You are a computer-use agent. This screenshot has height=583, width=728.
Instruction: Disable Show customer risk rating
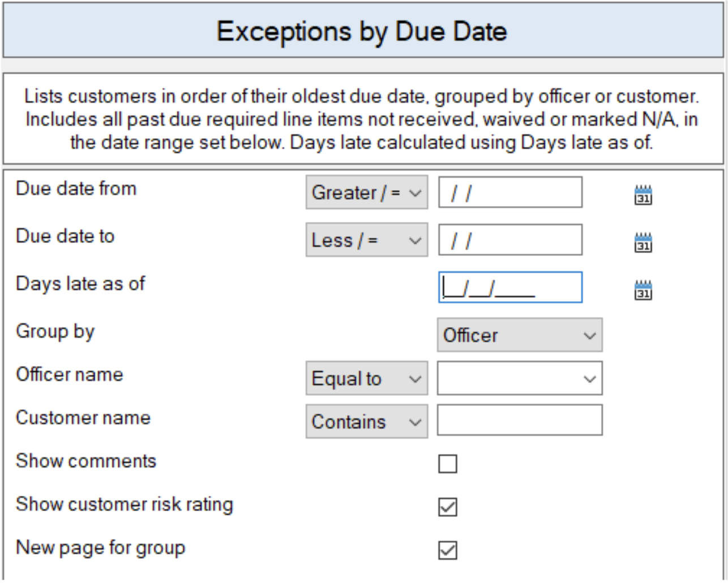click(448, 508)
